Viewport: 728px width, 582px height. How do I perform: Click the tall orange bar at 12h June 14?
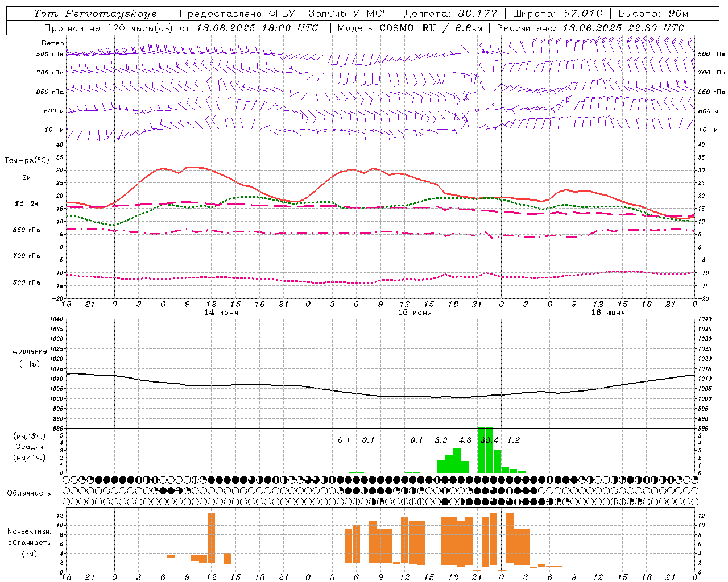click(211, 538)
